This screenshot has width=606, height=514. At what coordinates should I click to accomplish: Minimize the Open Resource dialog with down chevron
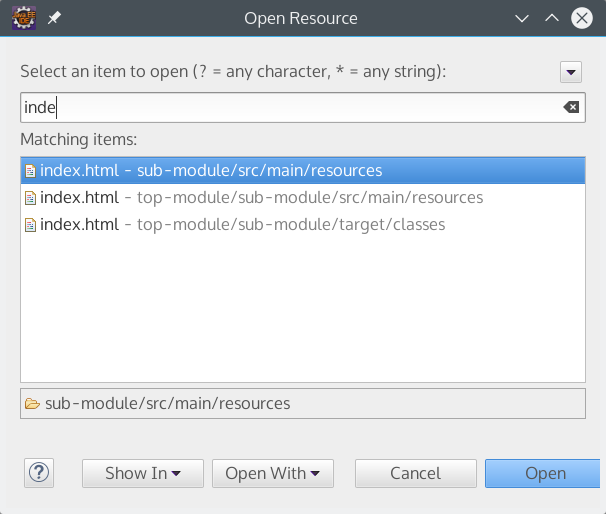tap(522, 18)
